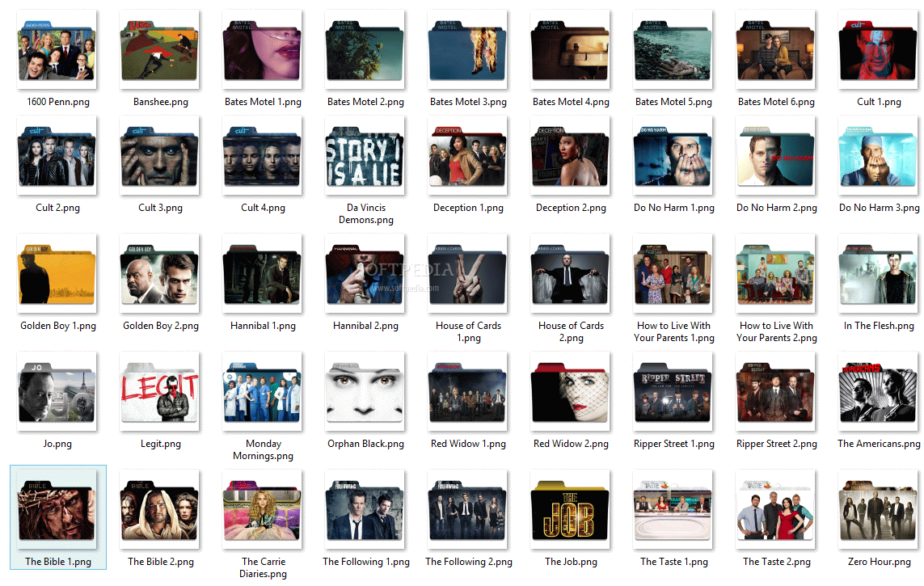
Task: Click The Americans folder icon
Action: [x=878, y=392]
